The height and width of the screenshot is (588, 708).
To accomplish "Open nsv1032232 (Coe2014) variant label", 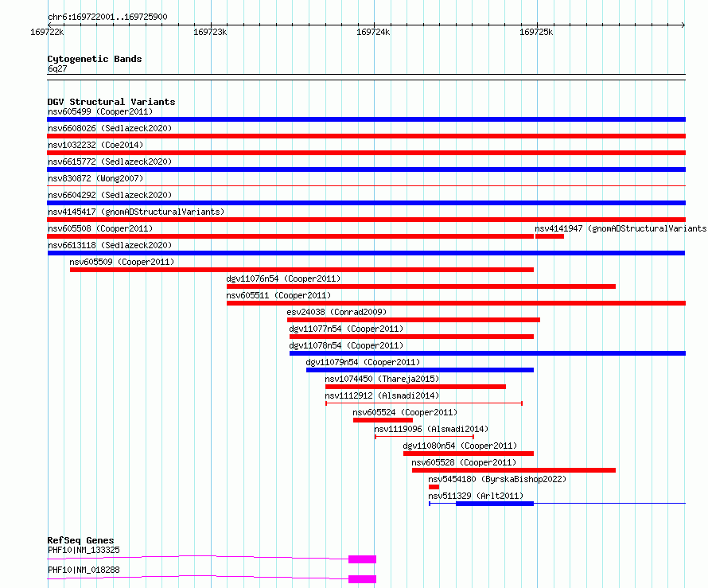I will click(95, 145).
